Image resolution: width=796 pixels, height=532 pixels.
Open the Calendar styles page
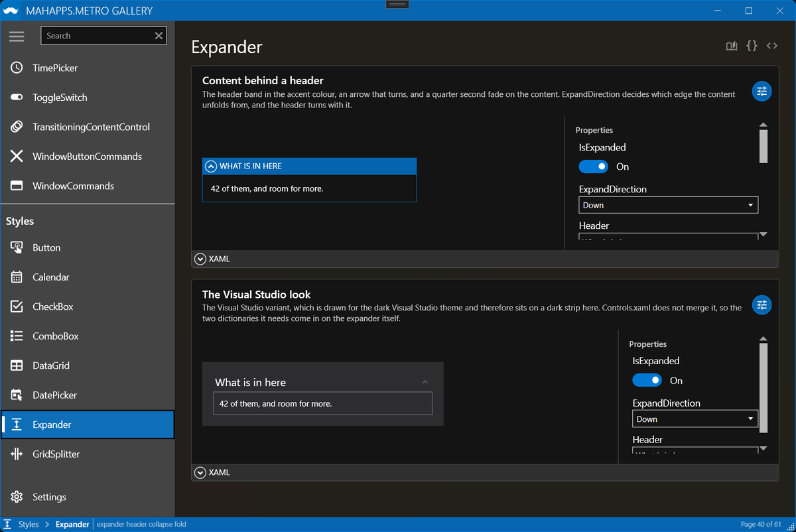[x=88, y=277]
